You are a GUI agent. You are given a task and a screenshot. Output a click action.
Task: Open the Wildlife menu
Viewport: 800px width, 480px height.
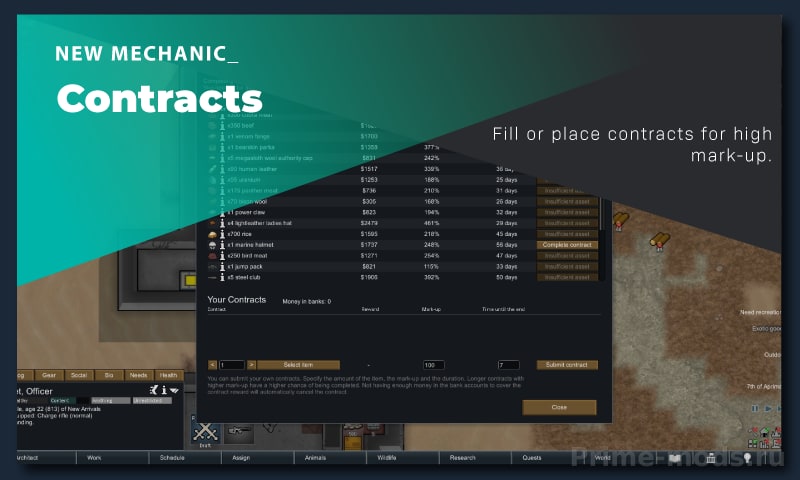(403, 458)
